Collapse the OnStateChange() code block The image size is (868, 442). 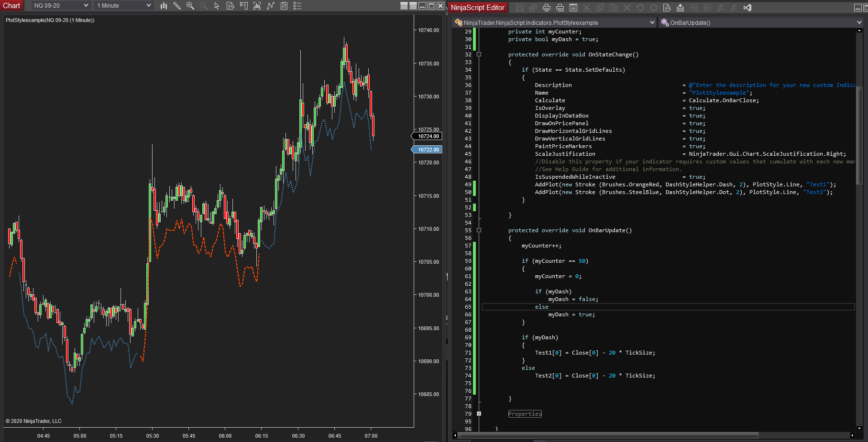tap(479, 54)
